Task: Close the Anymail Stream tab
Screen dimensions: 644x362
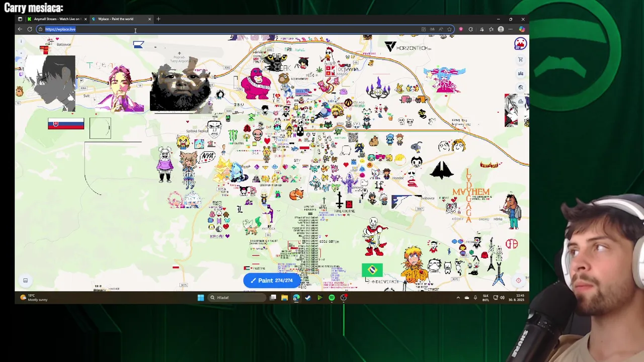Action: coord(85,19)
